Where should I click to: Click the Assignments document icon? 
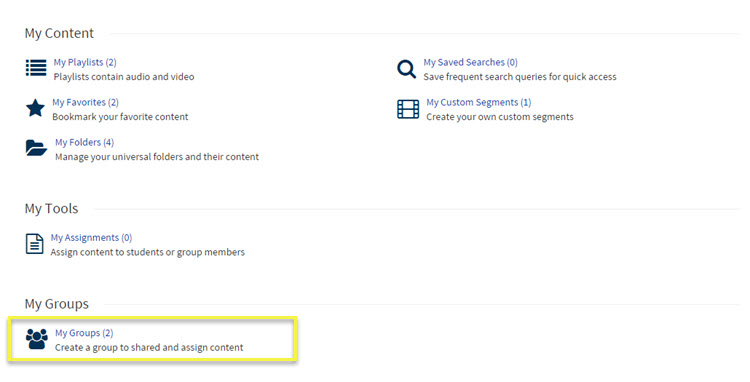point(34,244)
